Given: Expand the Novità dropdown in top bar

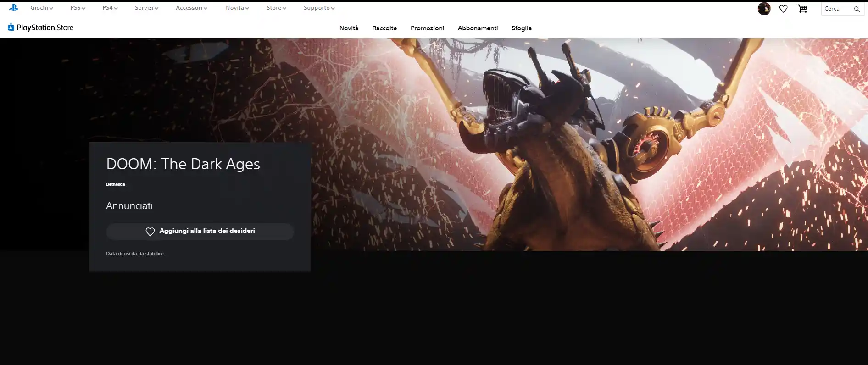Looking at the screenshot, I should 237,8.
